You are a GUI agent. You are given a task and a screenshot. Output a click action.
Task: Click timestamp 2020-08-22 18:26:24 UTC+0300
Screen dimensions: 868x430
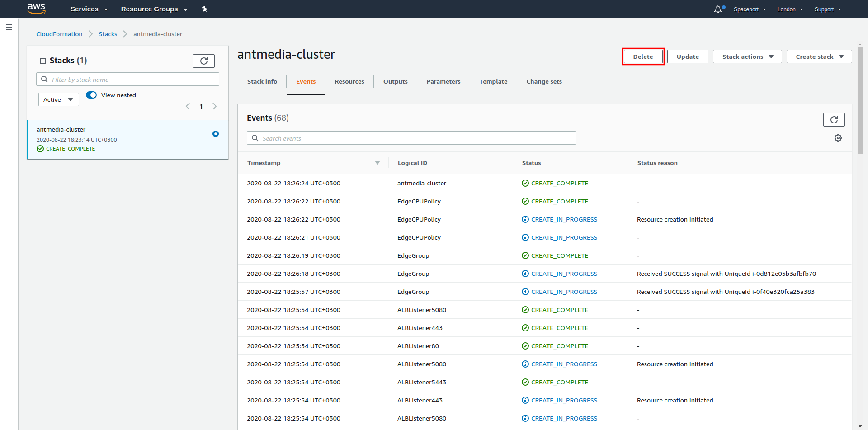coord(293,183)
